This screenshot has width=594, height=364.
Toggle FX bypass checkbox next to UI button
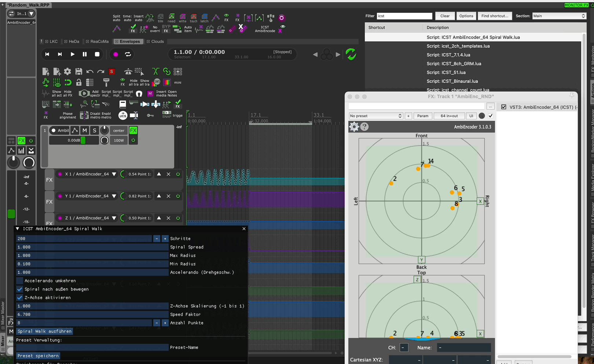tap(491, 116)
